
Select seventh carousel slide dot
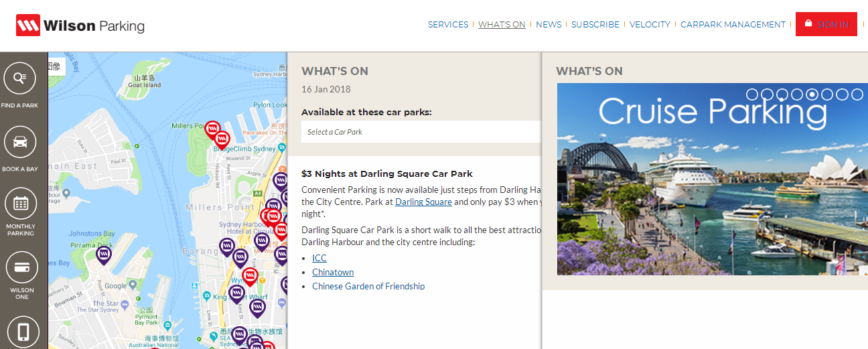click(843, 94)
